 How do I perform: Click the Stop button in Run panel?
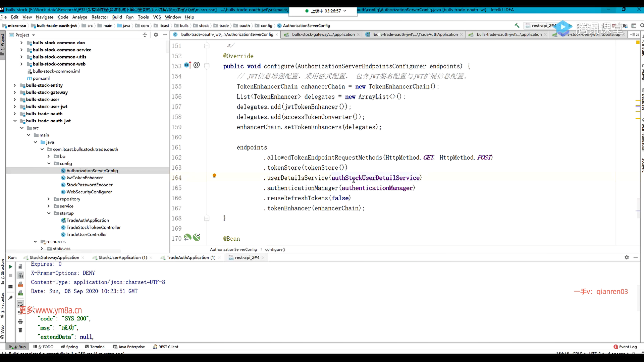point(10,276)
